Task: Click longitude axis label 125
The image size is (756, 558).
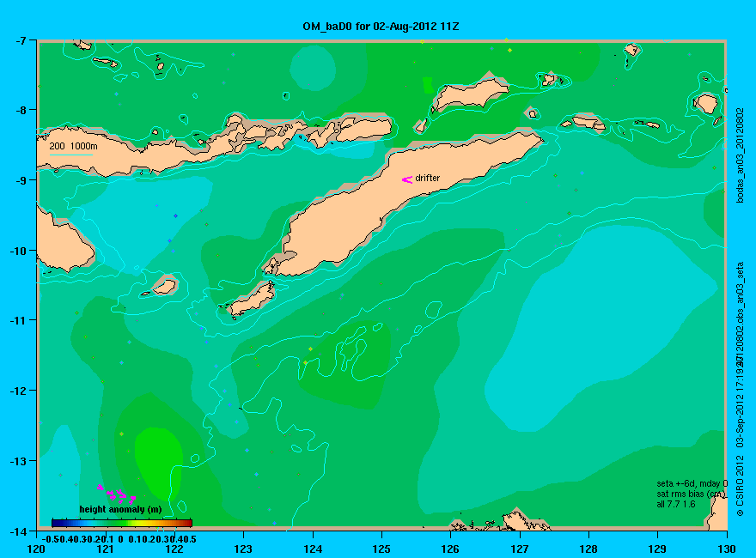Action: click(381, 549)
